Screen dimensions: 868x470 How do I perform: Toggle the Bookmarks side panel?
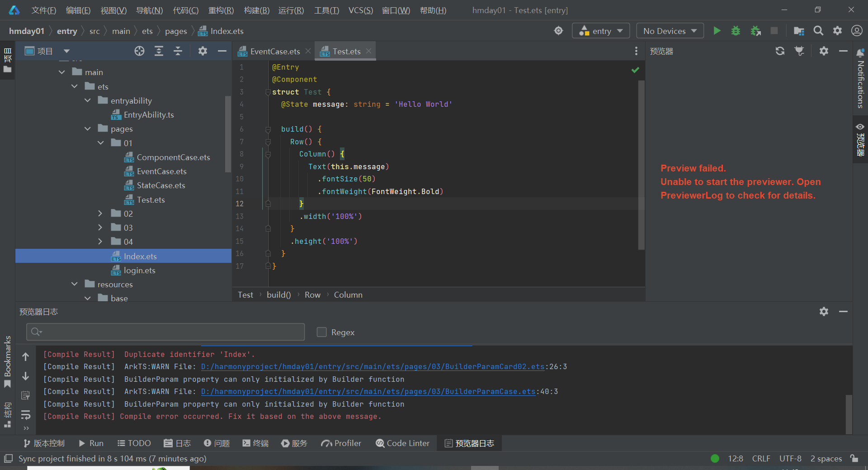point(7,362)
